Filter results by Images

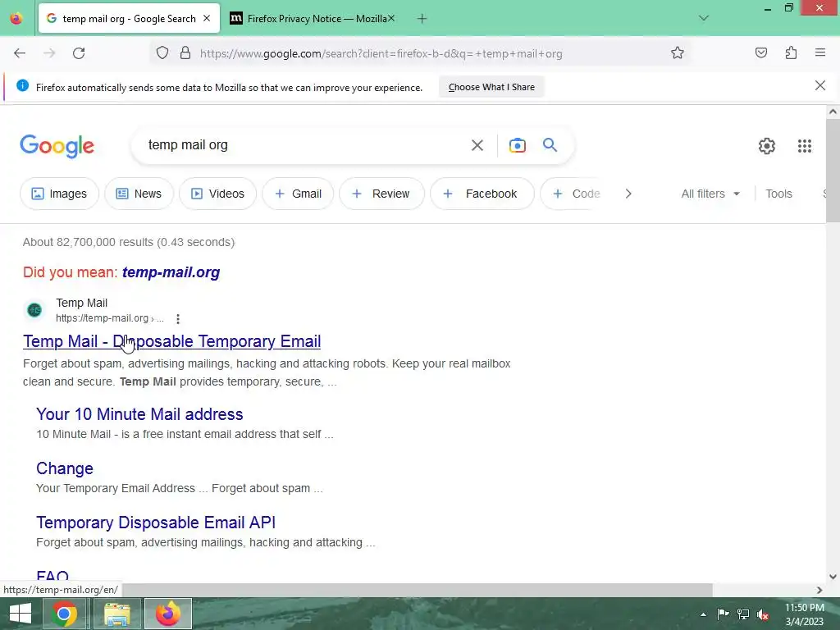click(x=59, y=194)
